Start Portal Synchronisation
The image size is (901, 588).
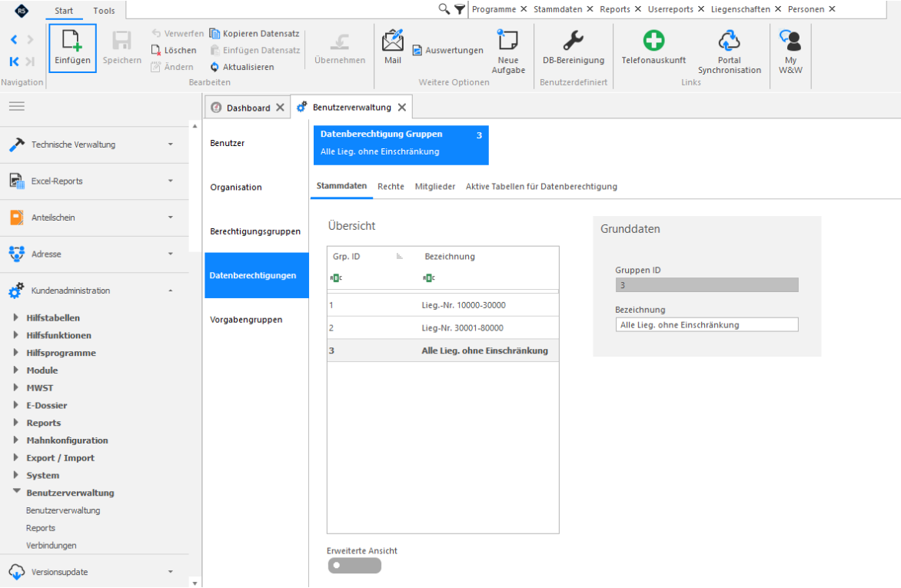click(730, 51)
